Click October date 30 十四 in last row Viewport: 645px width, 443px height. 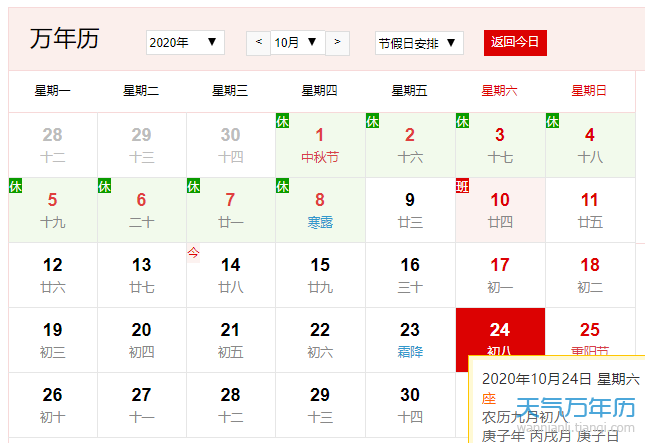pos(410,405)
